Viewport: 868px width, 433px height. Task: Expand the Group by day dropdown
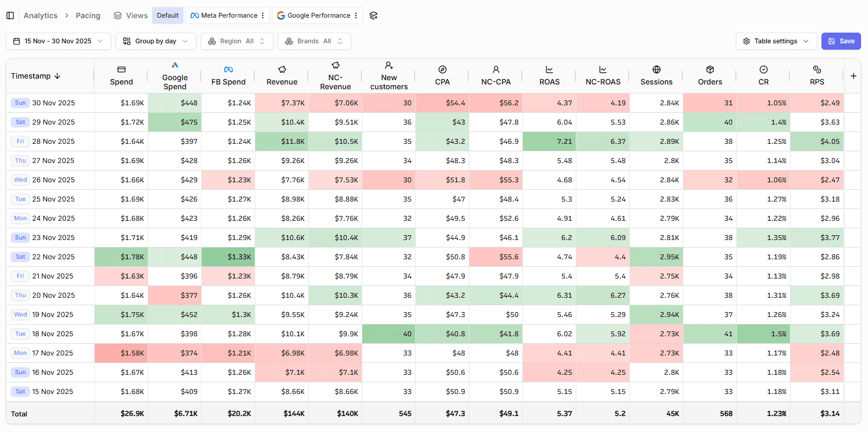156,41
